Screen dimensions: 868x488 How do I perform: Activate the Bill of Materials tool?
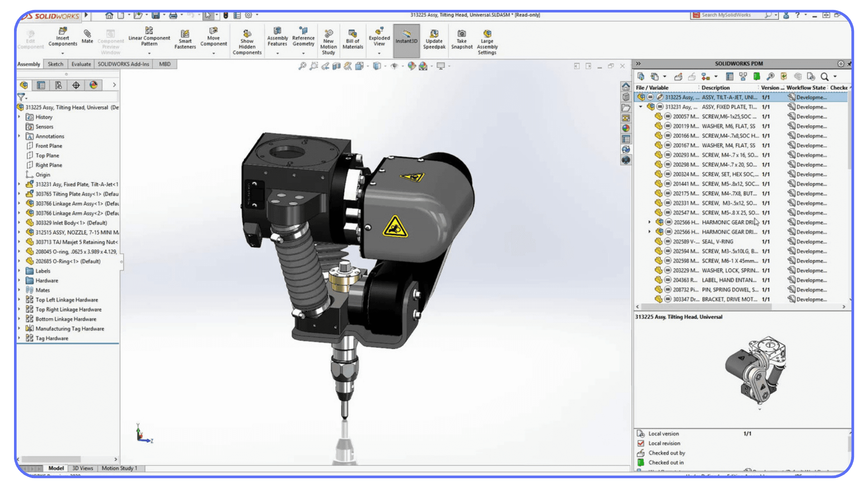[353, 40]
